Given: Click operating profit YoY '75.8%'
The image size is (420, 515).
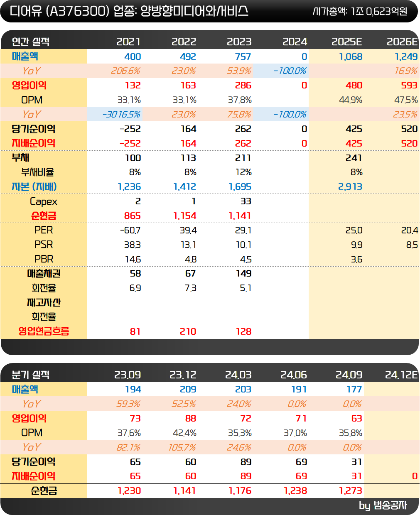Looking at the screenshot, I should (239, 114).
